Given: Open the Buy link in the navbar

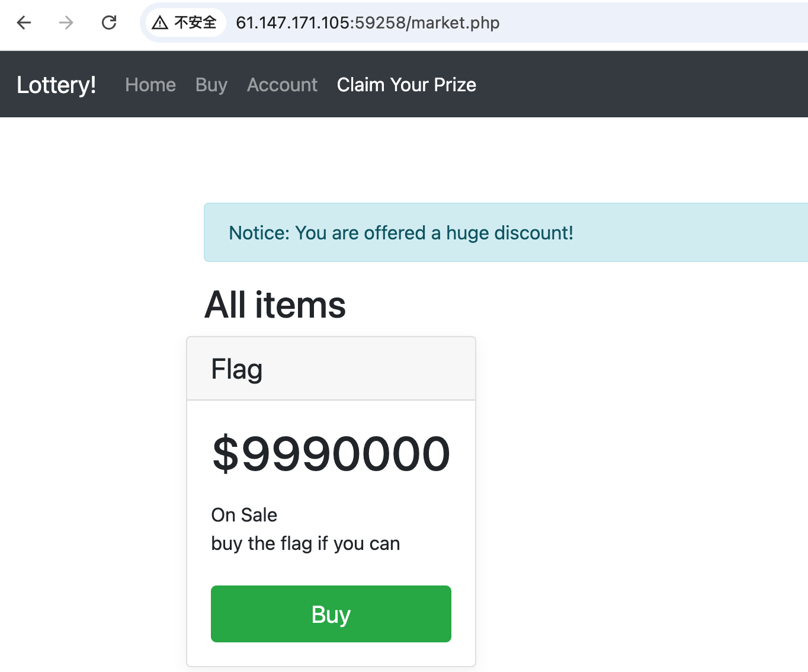Looking at the screenshot, I should coord(211,85).
